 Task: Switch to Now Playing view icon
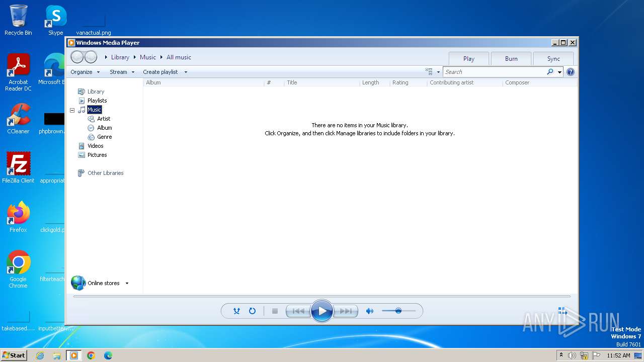click(x=562, y=311)
